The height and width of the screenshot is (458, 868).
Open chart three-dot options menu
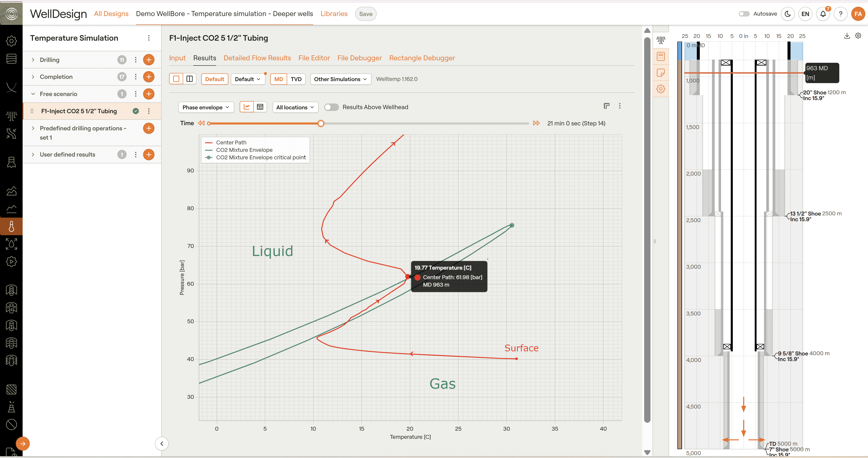tap(620, 106)
